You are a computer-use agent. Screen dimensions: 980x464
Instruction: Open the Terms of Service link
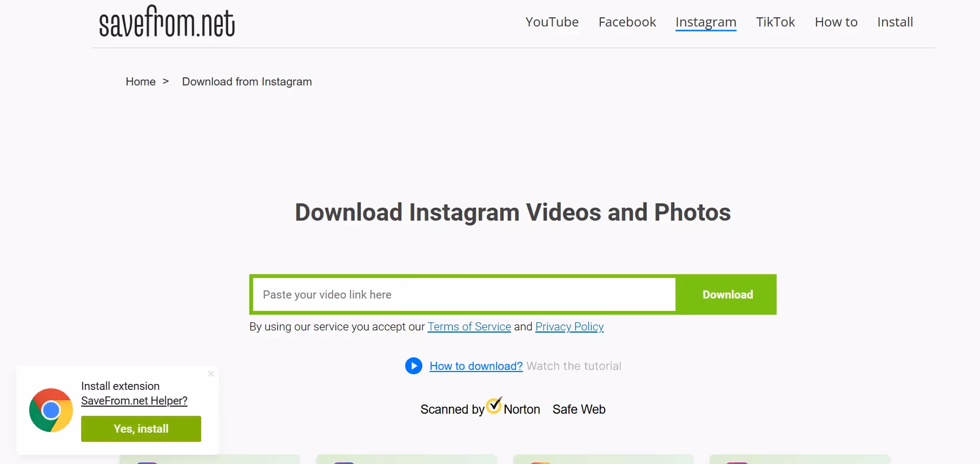[x=469, y=327]
